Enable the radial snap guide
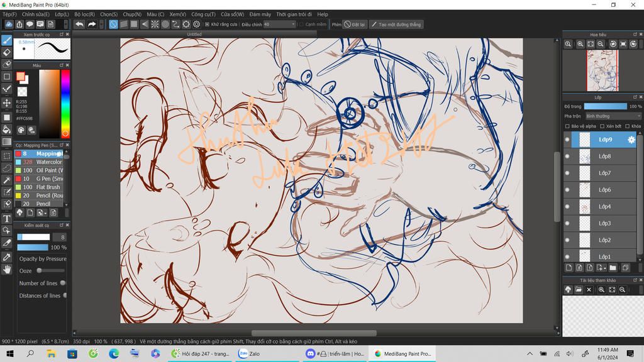This screenshot has width=644, height=362. coord(155,25)
